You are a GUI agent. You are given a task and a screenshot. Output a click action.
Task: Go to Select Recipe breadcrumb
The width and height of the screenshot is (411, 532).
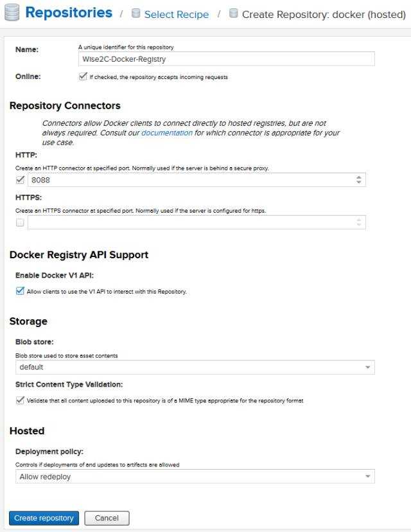pyautogui.click(x=176, y=14)
